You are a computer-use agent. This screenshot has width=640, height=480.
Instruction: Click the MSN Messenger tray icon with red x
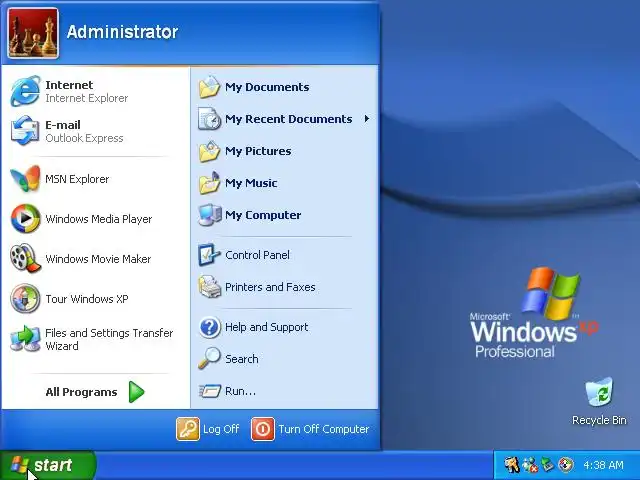pos(530,464)
